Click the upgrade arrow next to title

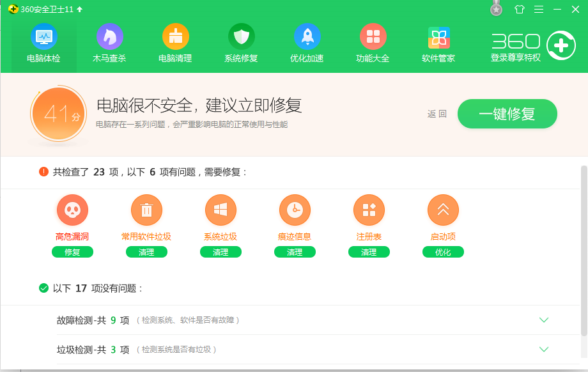(x=79, y=10)
